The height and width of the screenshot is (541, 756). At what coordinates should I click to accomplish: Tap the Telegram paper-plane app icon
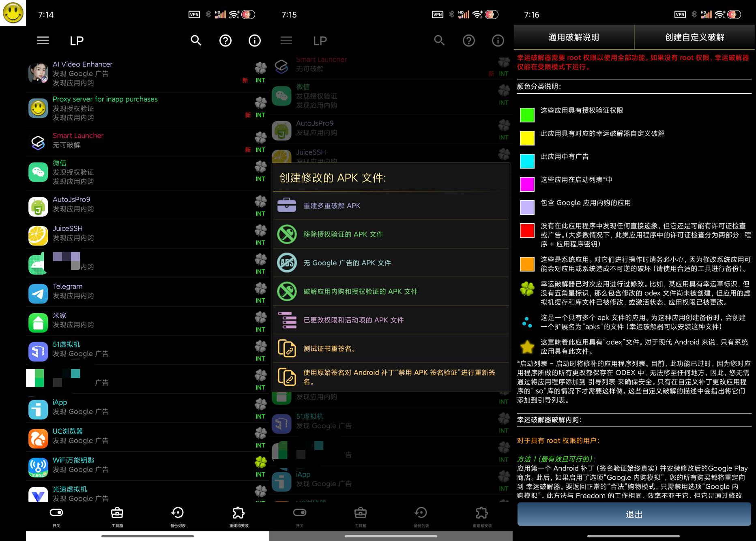click(x=38, y=294)
